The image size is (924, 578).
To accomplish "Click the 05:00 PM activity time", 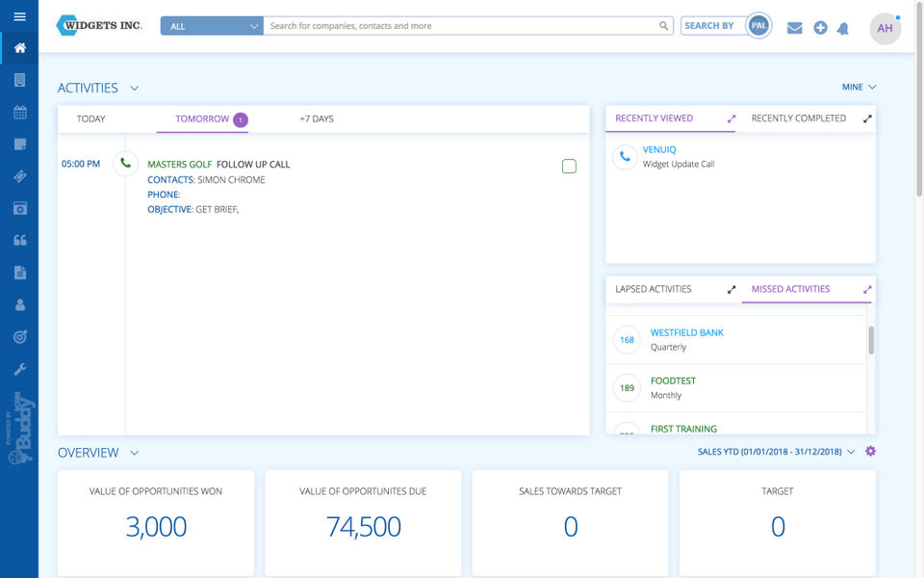I will click(x=81, y=164).
